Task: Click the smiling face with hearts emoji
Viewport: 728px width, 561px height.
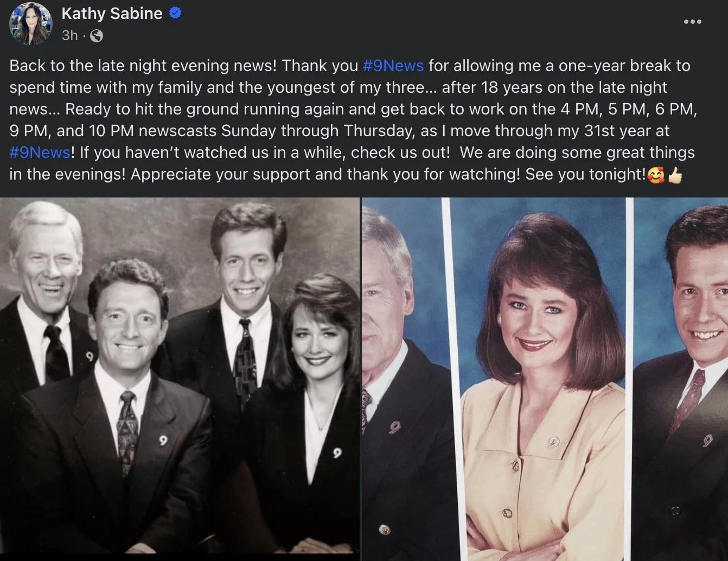Action: [x=656, y=175]
